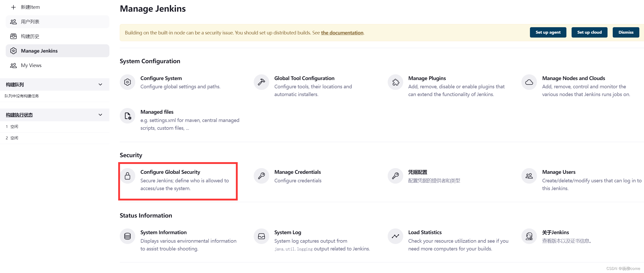The image size is (644, 273).
Task: Click the Global Tool Configuration hammer icon
Action: [261, 82]
